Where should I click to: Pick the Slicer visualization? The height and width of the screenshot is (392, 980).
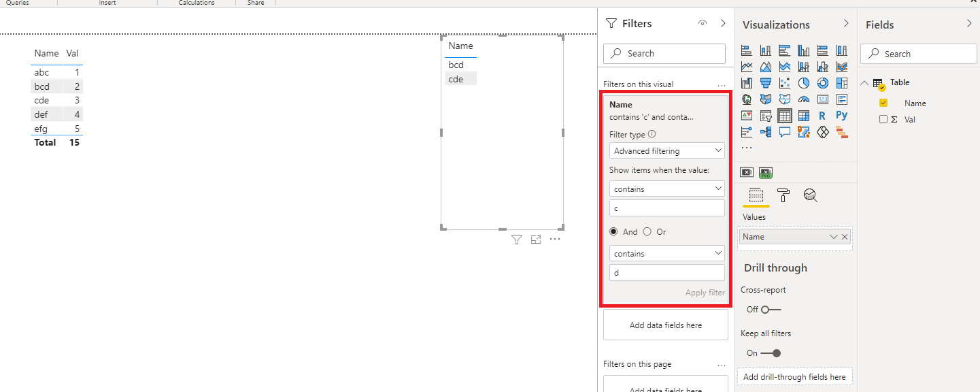pyautogui.click(x=765, y=116)
